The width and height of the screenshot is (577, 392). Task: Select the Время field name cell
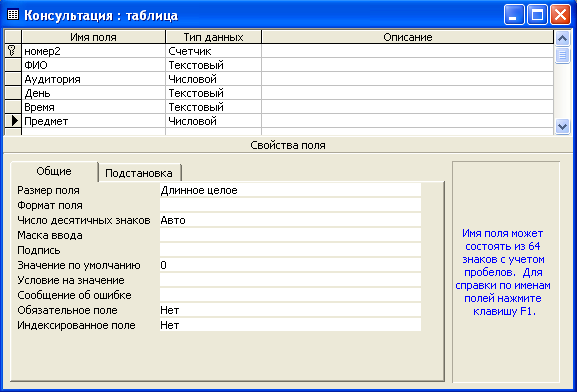(x=93, y=107)
